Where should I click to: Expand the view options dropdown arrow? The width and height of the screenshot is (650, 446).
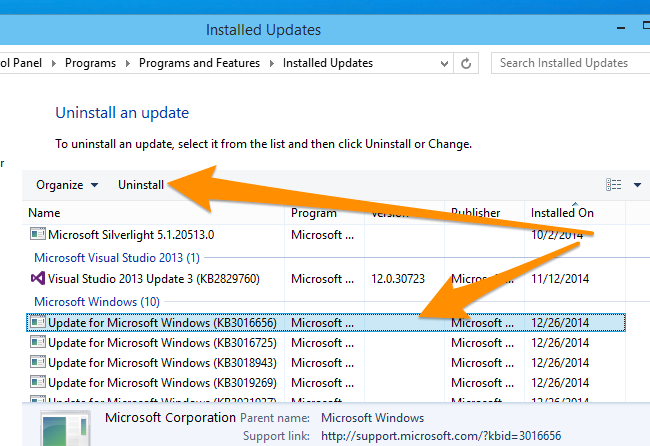point(638,185)
